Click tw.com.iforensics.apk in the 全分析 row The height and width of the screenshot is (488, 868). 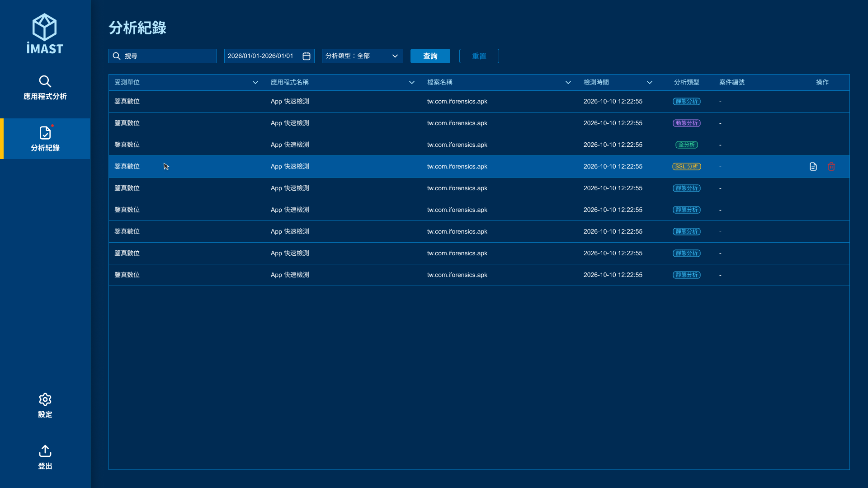(x=457, y=145)
